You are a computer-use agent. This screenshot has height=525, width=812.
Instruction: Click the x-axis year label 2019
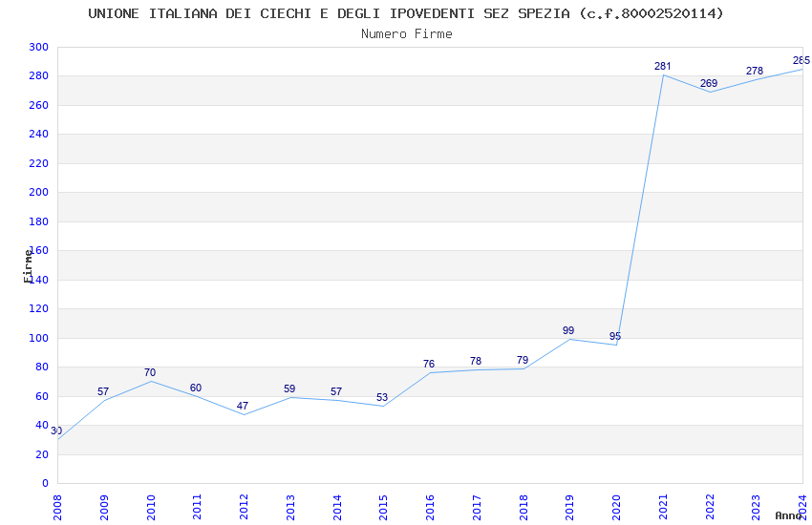[x=569, y=507]
